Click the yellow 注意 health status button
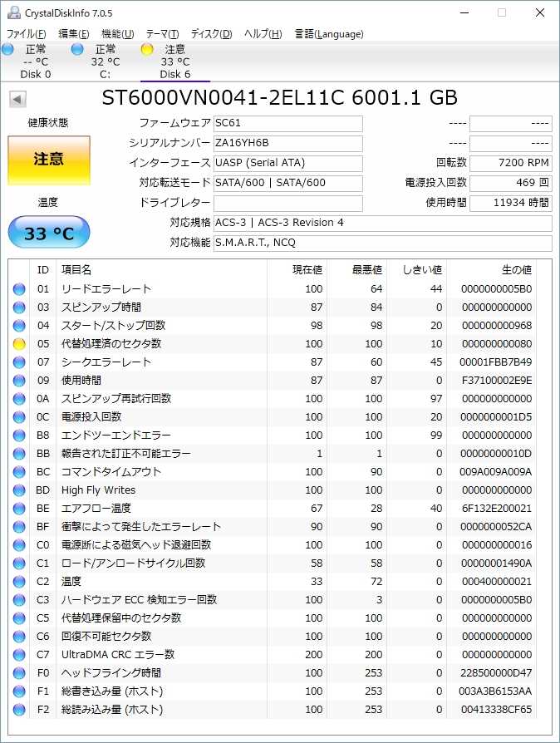Screen dimensions: 560x743 [x=49, y=160]
